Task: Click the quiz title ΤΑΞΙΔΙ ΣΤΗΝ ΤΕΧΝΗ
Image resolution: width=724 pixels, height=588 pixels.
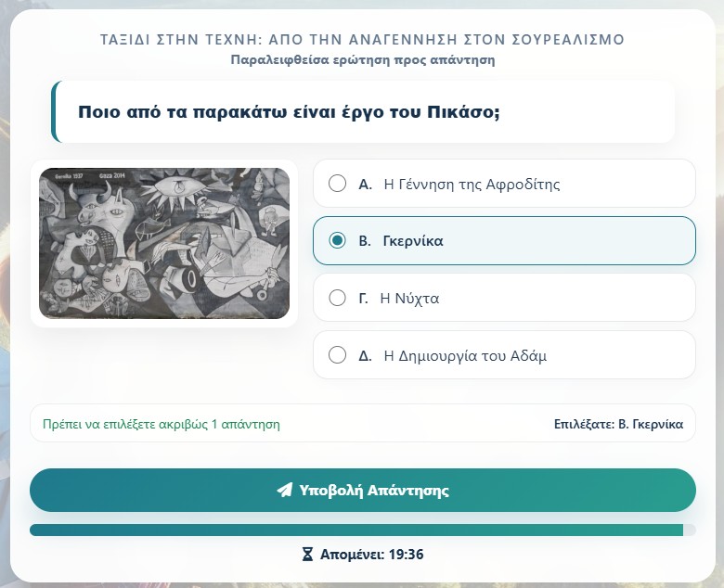Action: tap(362, 40)
